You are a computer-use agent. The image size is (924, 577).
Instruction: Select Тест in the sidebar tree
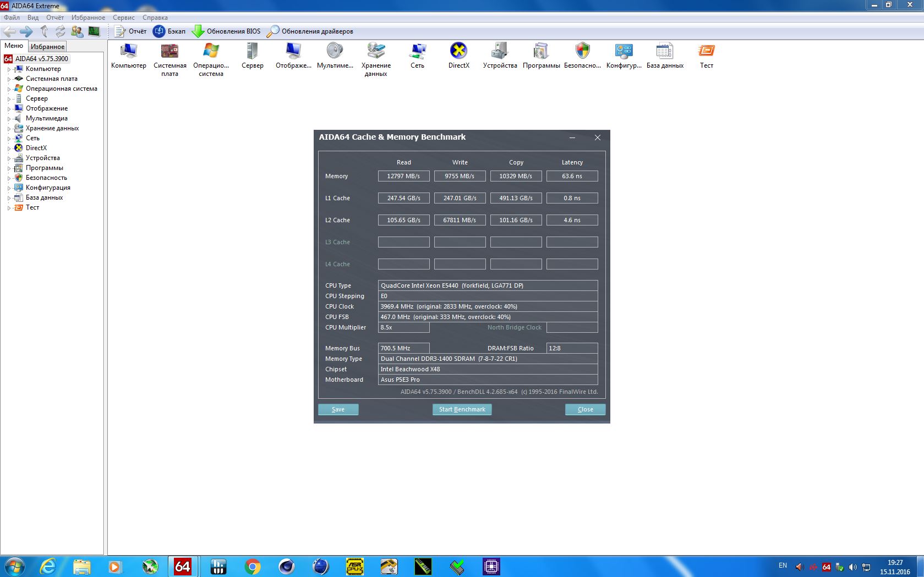32,207
